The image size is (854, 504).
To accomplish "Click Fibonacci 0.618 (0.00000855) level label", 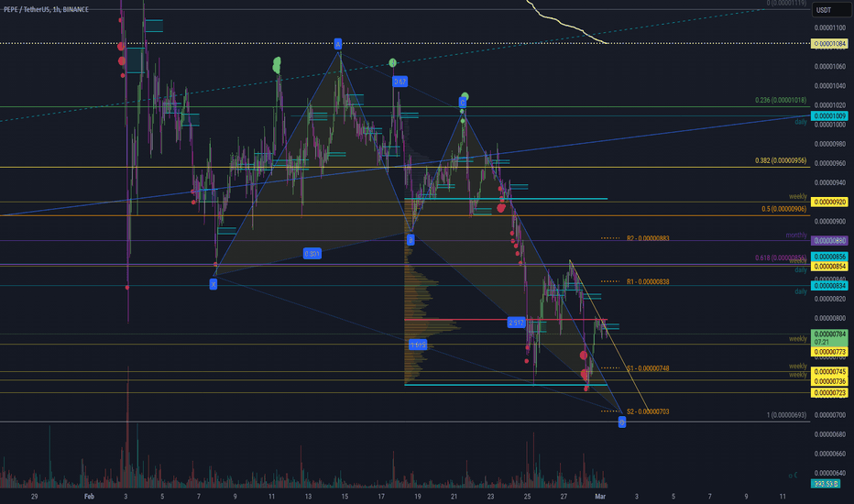I will click(781, 257).
